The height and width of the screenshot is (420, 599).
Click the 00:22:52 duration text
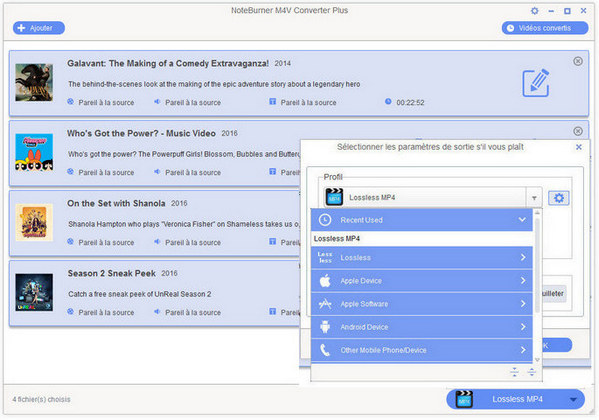coord(410,102)
